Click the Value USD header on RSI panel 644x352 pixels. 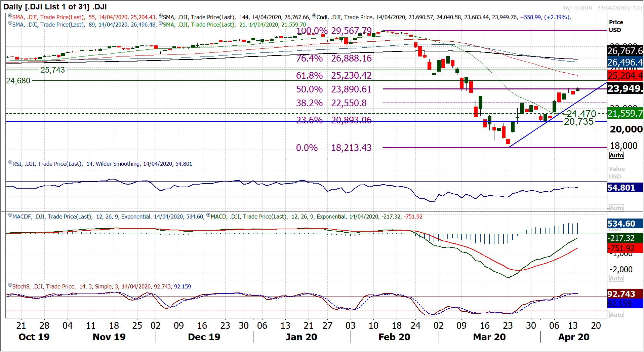pos(617,172)
